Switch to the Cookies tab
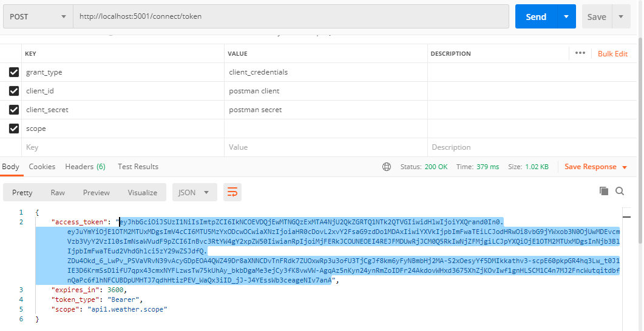 pos(42,167)
